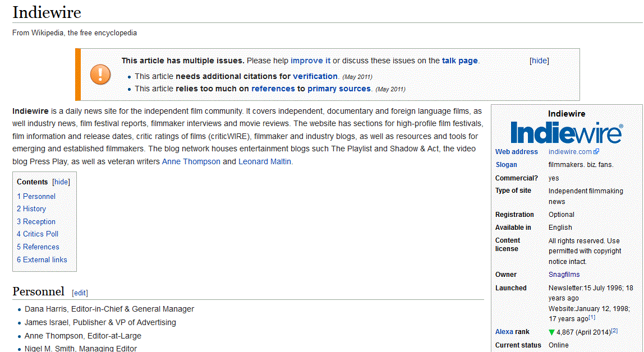Click the 'Personnel' section heading

click(x=38, y=291)
